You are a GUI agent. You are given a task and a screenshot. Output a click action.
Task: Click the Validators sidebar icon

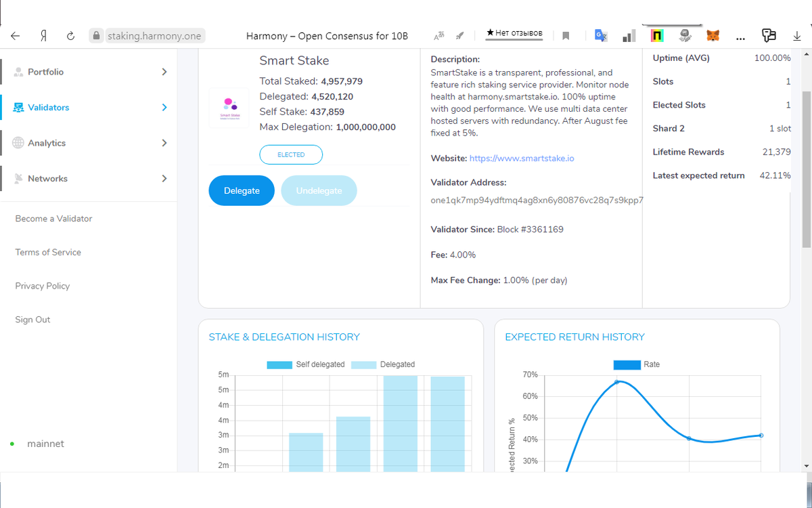18,107
